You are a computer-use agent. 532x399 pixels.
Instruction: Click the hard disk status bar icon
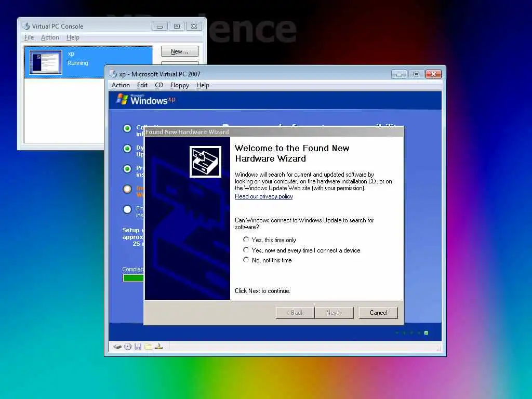pyautogui.click(x=117, y=347)
